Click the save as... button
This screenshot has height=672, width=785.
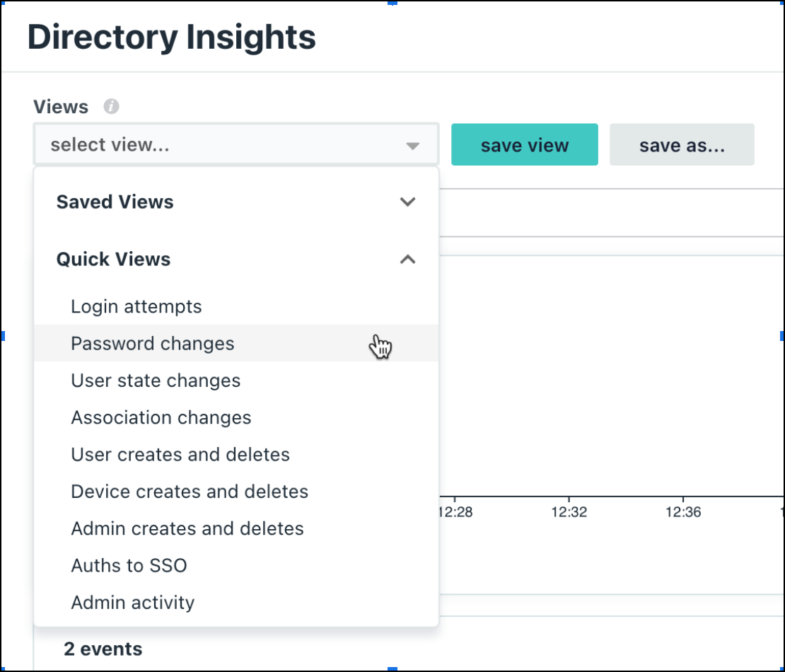coord(682,145)
